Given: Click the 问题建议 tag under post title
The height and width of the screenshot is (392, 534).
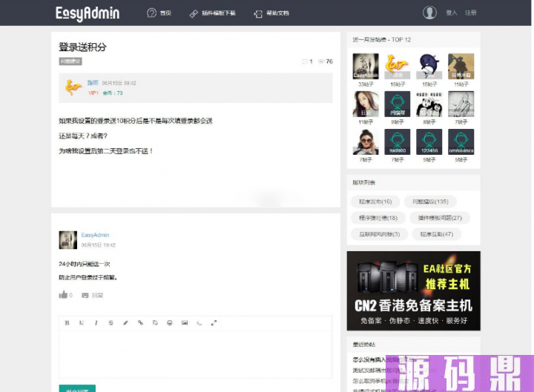Looking at the screenshot, I should pos(70,62).
